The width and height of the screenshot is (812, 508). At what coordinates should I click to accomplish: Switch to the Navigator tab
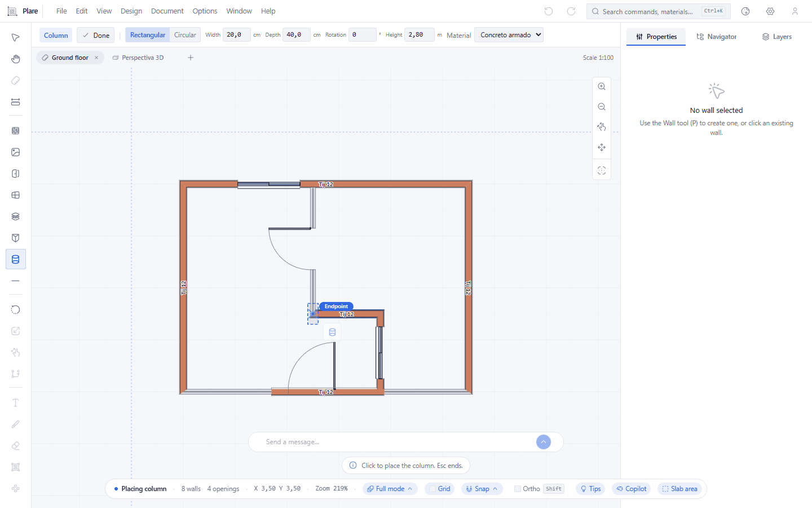(x=716, y=37)
